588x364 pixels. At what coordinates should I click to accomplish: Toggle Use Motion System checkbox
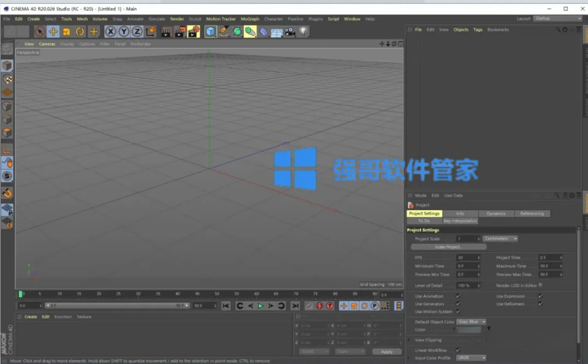458,311
